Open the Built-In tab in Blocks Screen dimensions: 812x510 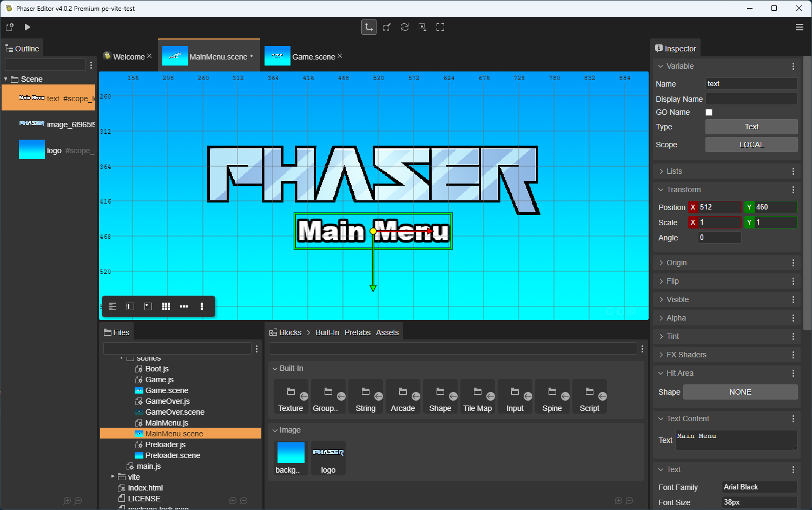pos(327,332)
